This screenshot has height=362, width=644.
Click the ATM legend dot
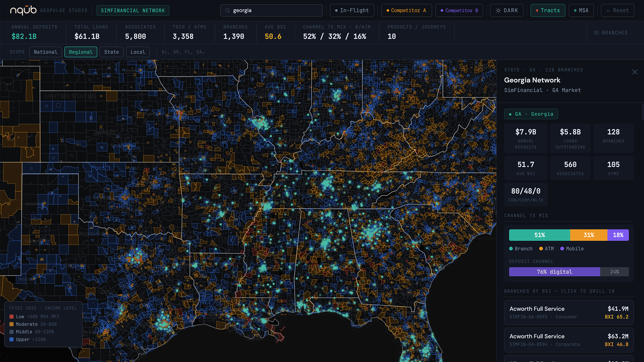pos(541,249)
